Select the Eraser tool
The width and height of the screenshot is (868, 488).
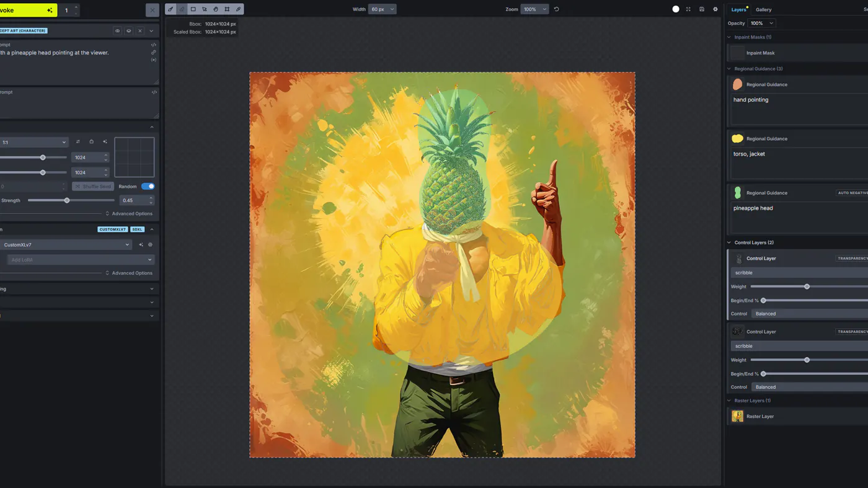[x=182, y=9]
